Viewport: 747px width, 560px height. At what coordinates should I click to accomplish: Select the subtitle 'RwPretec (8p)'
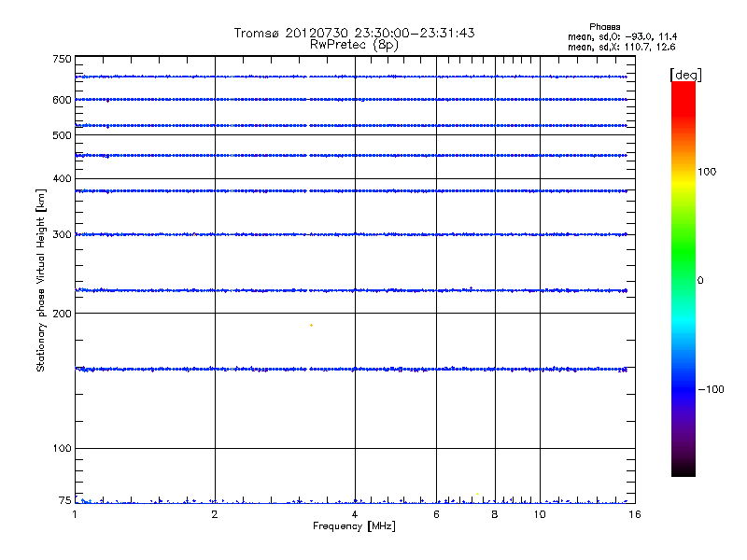(354, 45)
